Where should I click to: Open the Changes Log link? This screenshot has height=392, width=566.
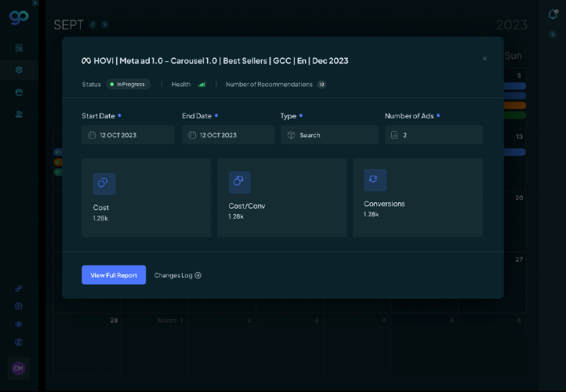[x=177, y=275]
